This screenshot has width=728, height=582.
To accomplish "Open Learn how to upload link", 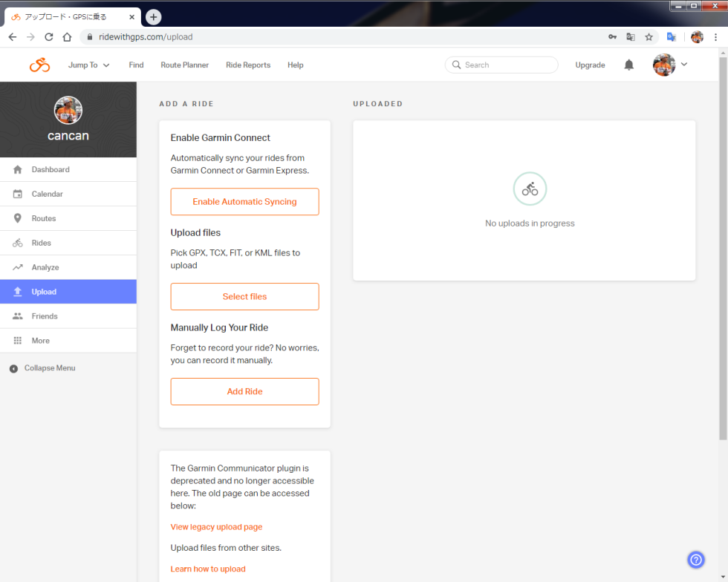I will coord(208,569).
